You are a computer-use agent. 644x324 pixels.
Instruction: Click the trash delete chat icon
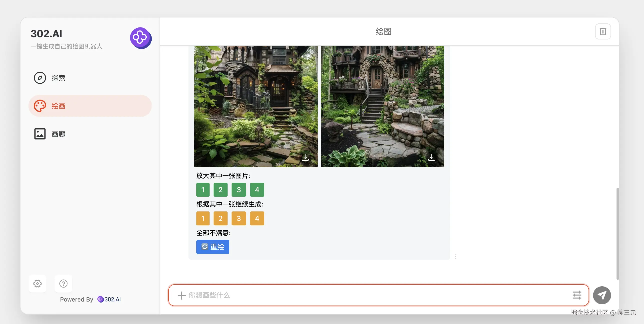[x=603, y=31]
